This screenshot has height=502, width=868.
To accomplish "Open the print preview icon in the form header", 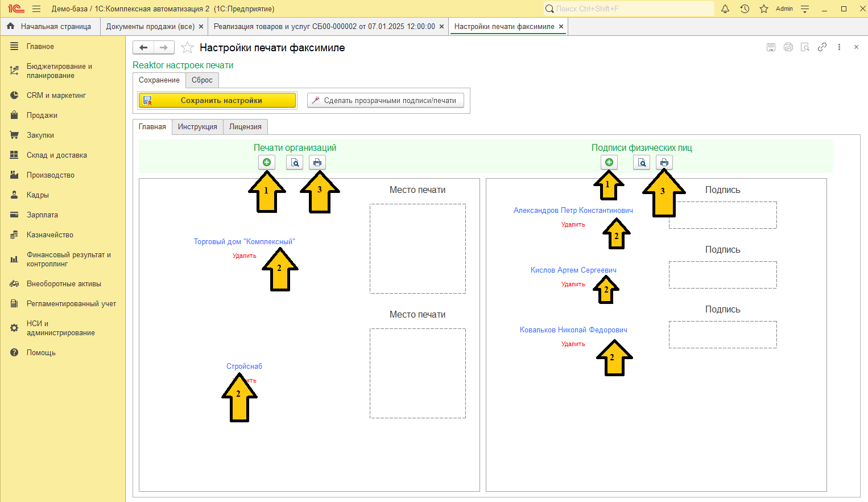I will pyautogui.click(x=805, y=47).
